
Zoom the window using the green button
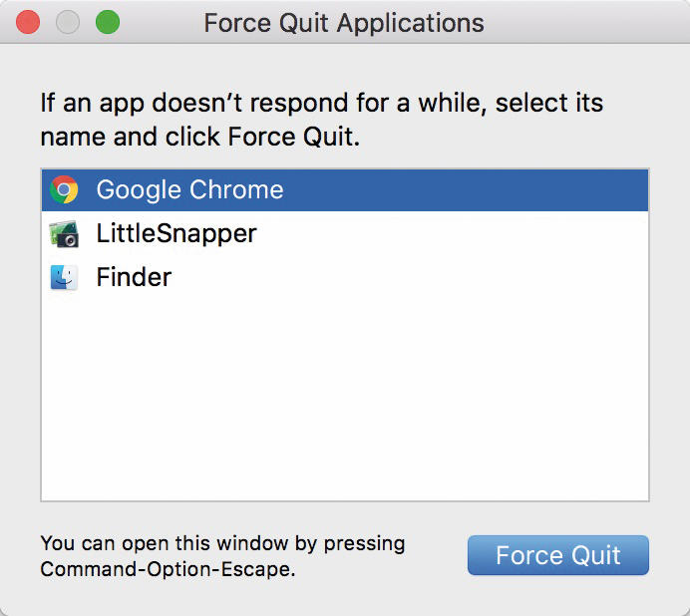click(108, 22)
